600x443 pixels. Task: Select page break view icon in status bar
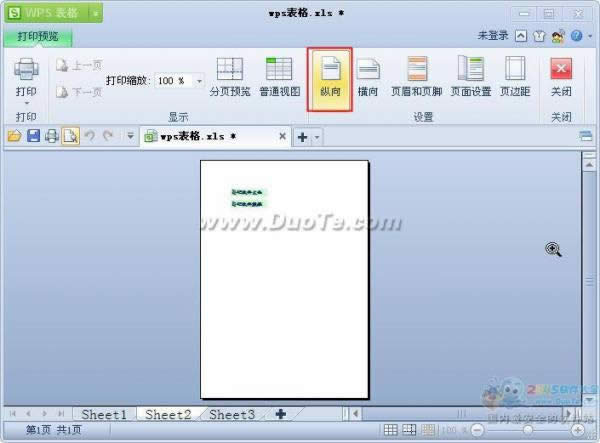coord(409,430)
